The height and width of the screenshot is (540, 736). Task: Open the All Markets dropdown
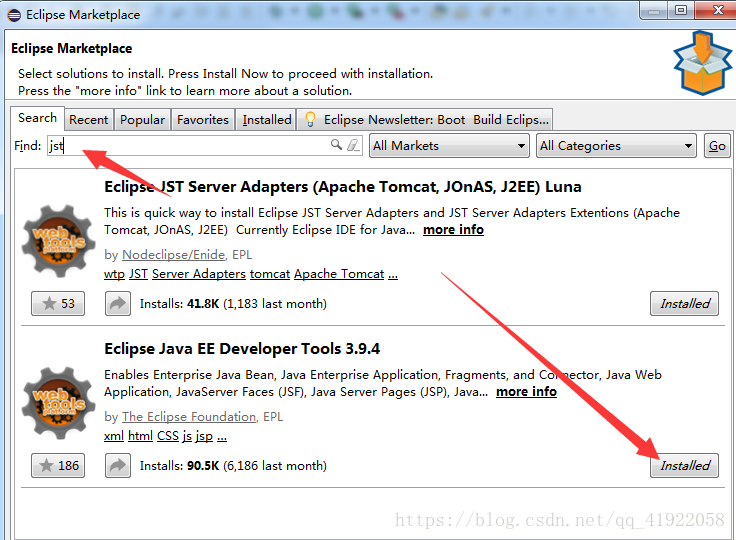tap(449, 146)
